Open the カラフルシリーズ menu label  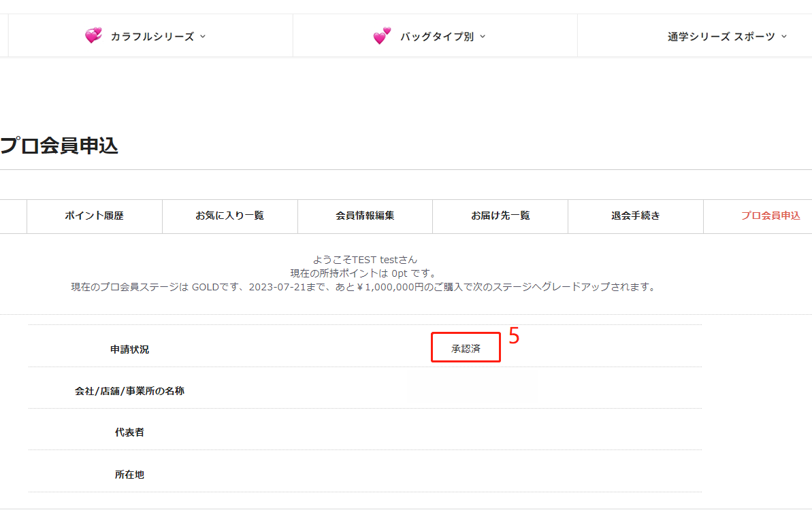[x=152, y=37]
